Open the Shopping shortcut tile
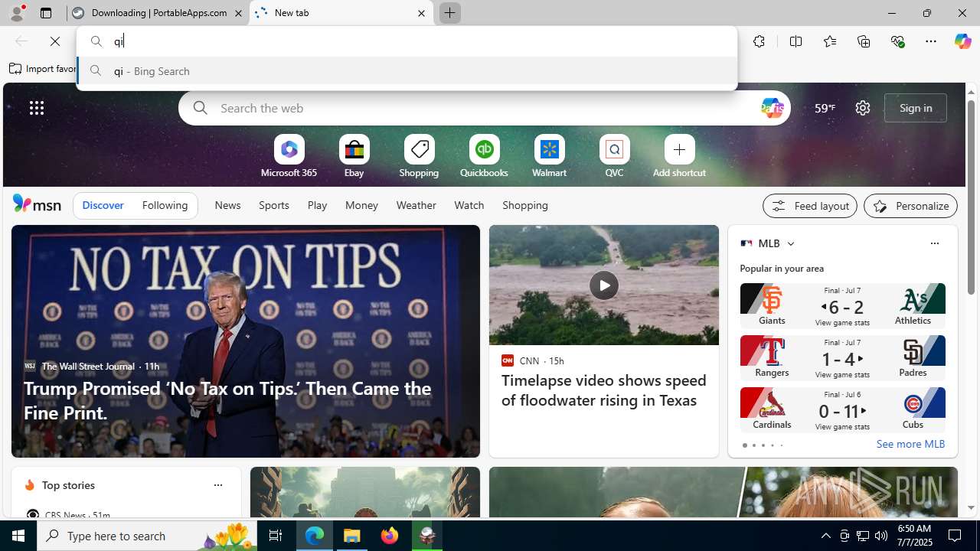 pos(419,158)
